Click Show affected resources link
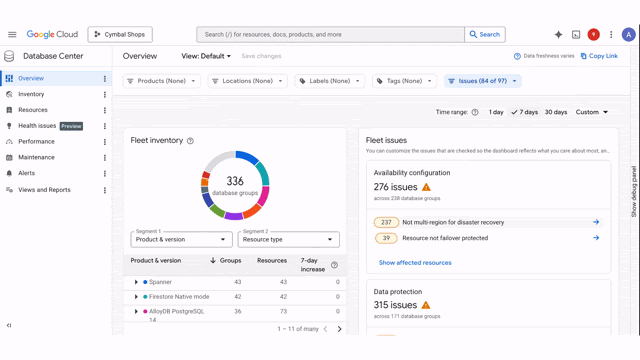Screen dimensions: 640x360 point(415,262)
